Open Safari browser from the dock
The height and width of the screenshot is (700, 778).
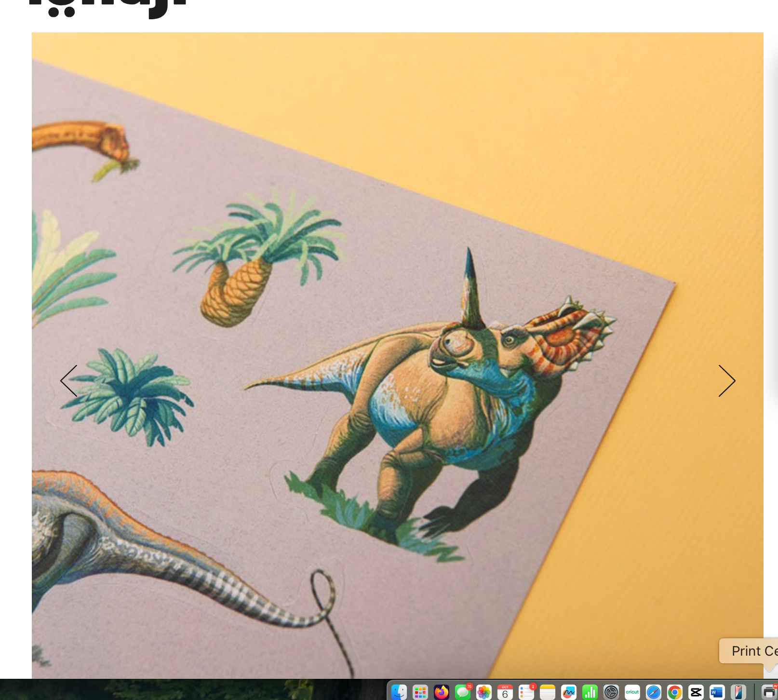click(x=654, y=692)
